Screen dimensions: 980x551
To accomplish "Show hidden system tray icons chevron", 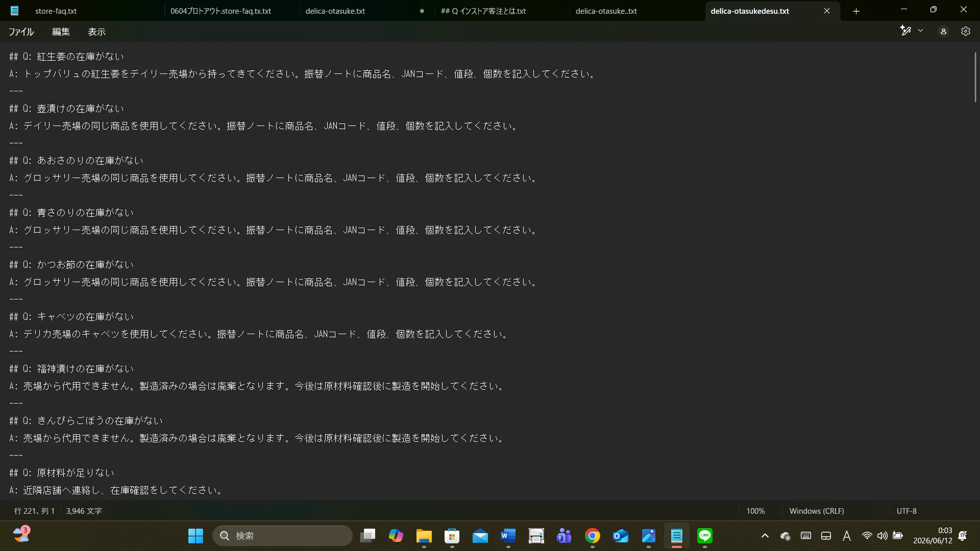I will (765, 536).
